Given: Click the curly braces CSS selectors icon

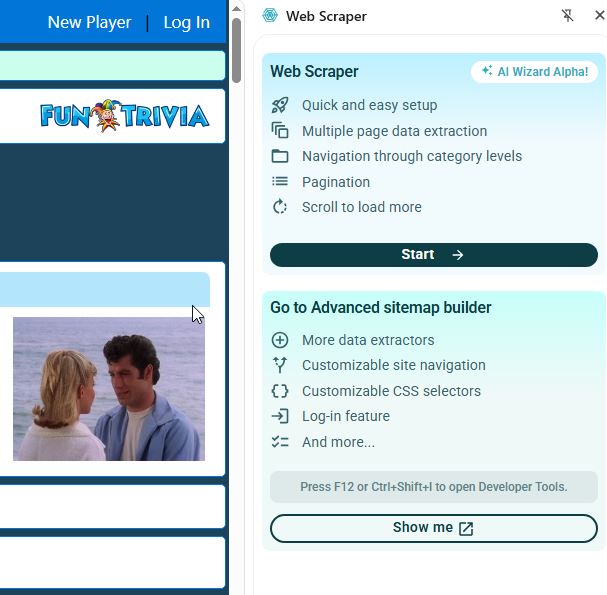Looking at the screenshot, I should pyautogui.click(x=280, y=391).
